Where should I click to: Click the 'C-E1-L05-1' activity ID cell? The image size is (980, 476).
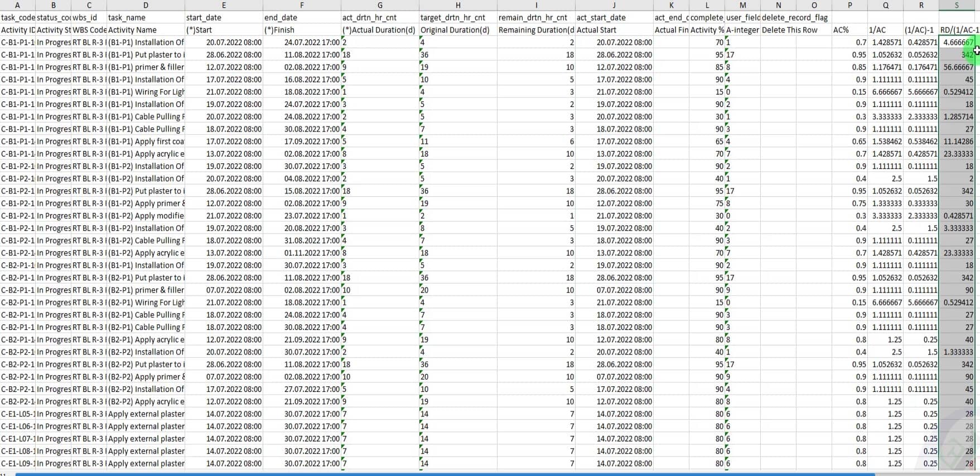pyautogui.click(x=17, y=414)
